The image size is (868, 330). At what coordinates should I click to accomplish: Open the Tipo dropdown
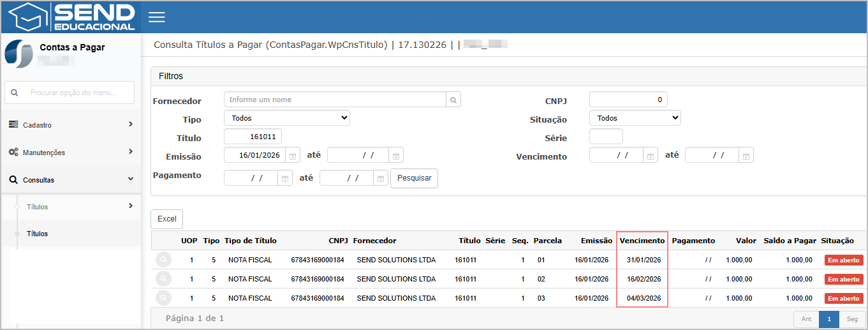point(286,118)
